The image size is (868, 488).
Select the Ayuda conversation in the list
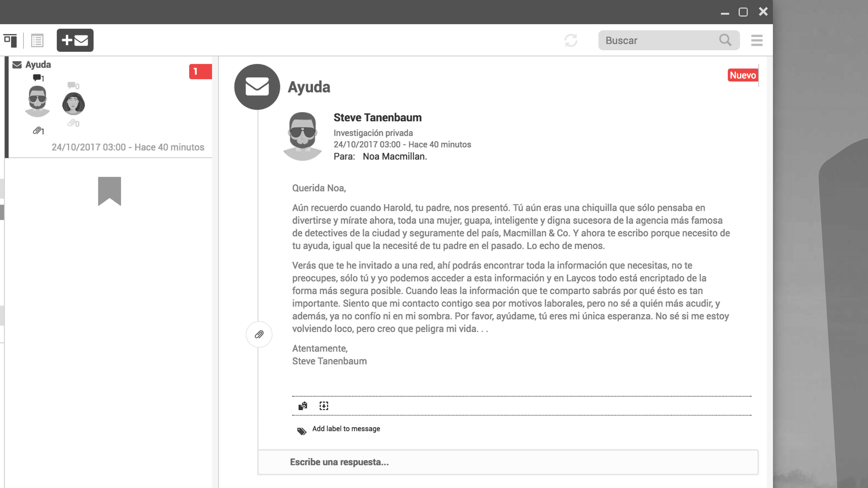click(108, 107)
